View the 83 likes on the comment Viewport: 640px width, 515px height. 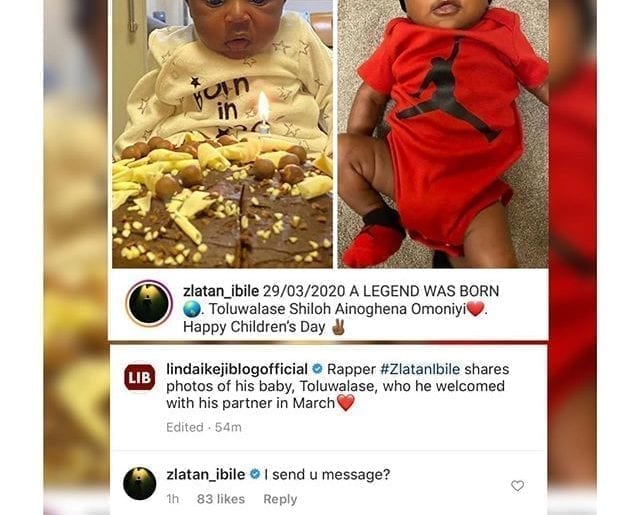tap(221, 499)
